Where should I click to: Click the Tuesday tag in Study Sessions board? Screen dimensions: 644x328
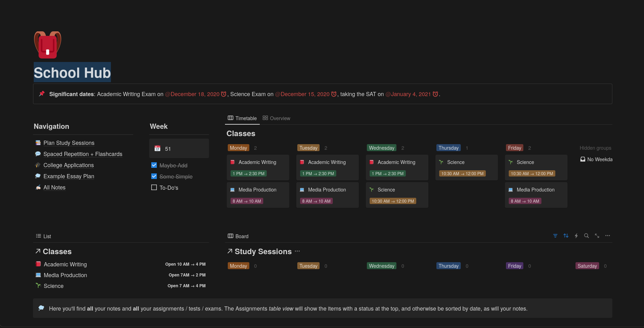308,266
